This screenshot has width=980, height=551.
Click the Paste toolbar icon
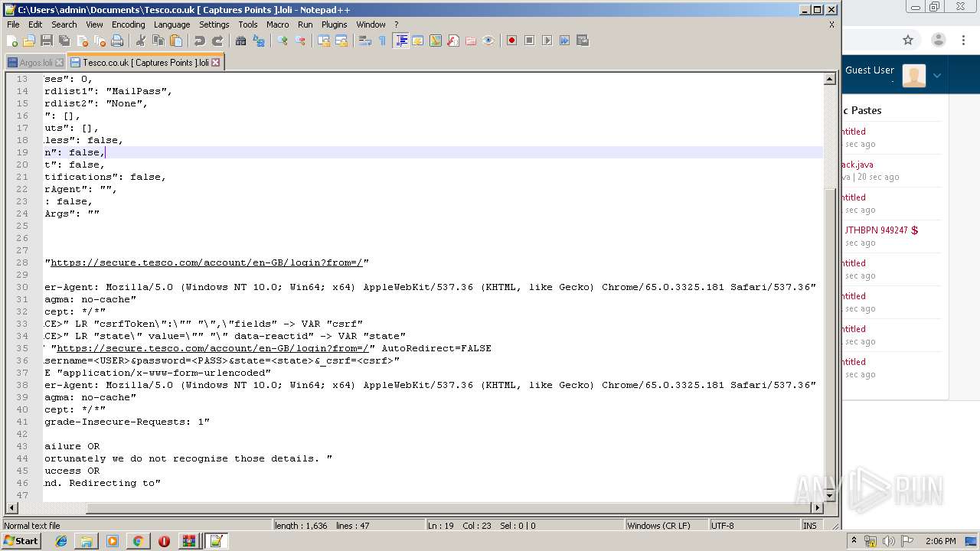click(x=176, y=41)
